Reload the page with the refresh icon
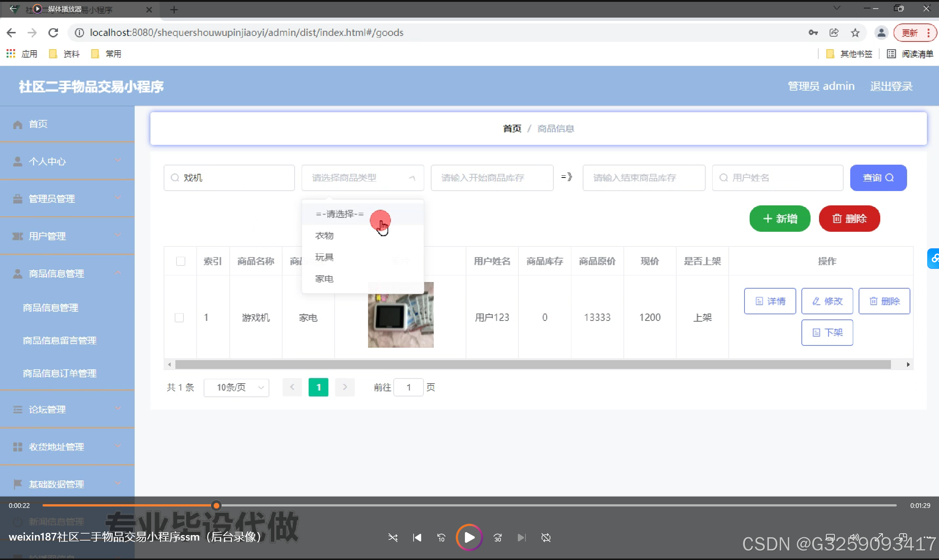The width and height of the screenshot is (939, 560). coord(53,33)
